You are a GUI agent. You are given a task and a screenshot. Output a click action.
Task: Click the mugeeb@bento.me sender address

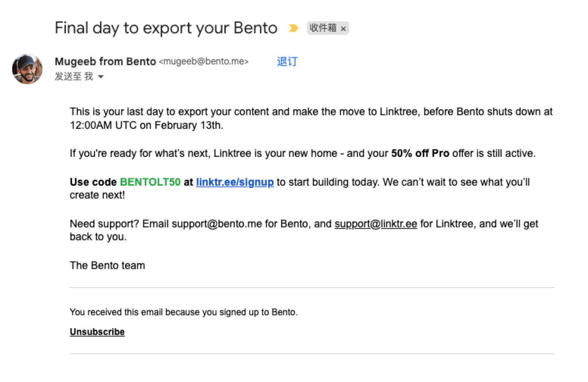(x=203, y=61)
